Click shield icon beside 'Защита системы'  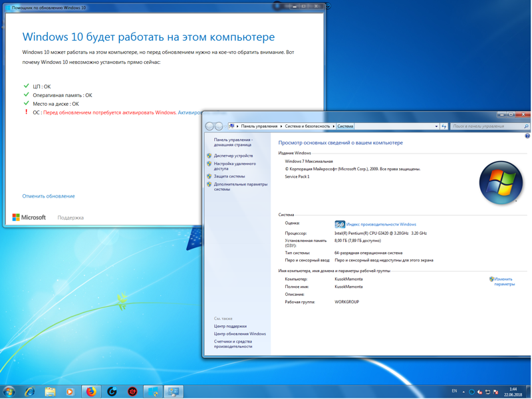click(209, 176)
